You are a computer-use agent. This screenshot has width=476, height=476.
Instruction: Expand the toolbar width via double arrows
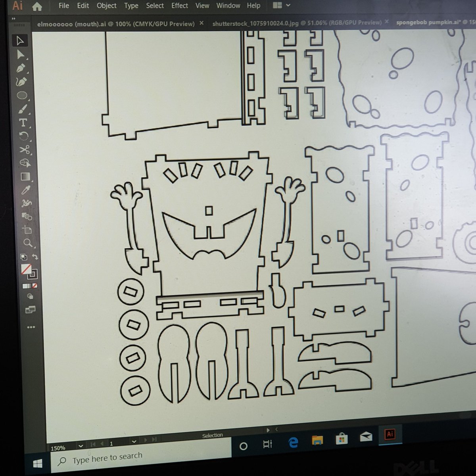pos(13,18)
